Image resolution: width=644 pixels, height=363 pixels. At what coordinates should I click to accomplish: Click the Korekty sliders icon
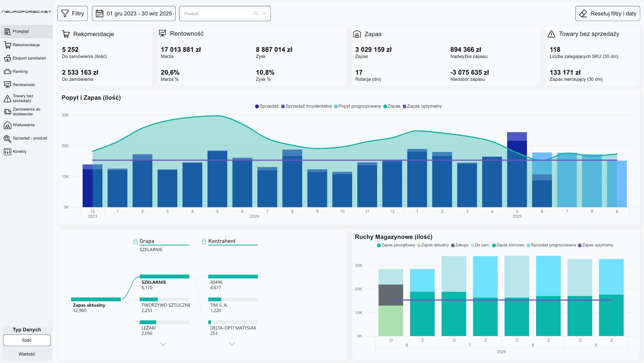pos(7,151)
